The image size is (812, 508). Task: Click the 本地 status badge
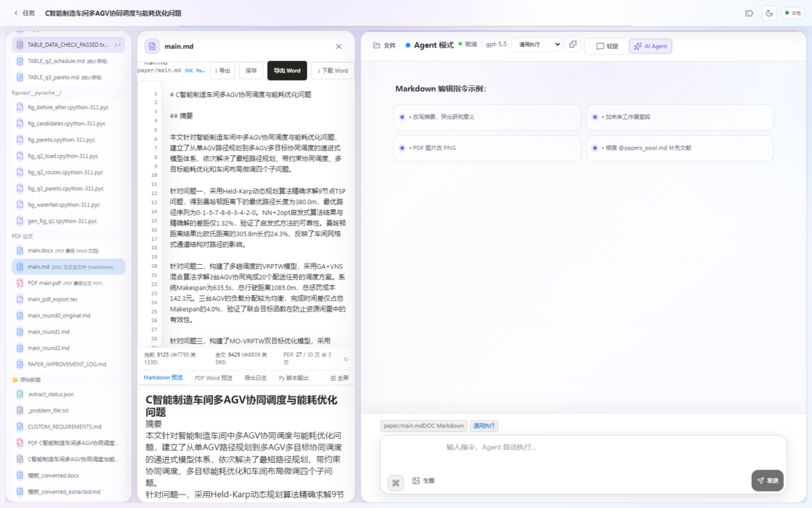[x=793, y=13]
